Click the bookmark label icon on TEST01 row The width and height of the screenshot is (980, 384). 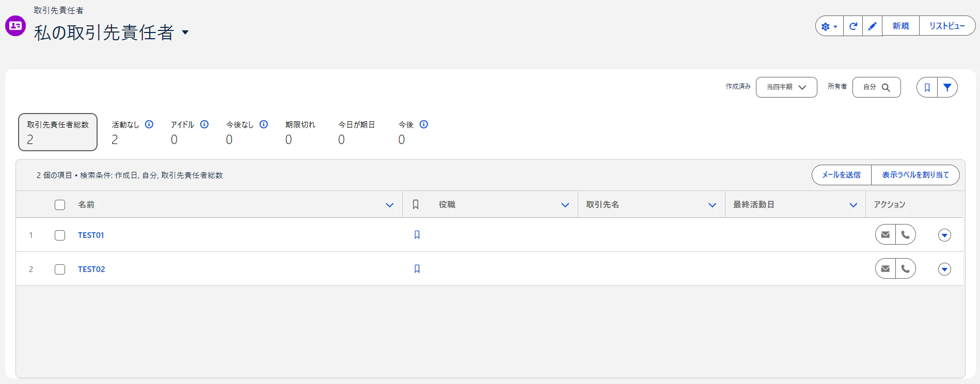click(417, 235)
